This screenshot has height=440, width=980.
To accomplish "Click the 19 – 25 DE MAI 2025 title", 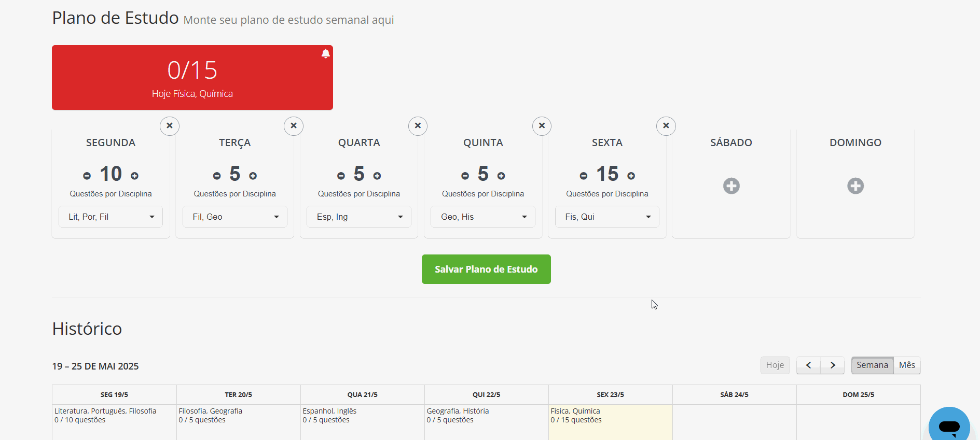I will click(95, 366).
